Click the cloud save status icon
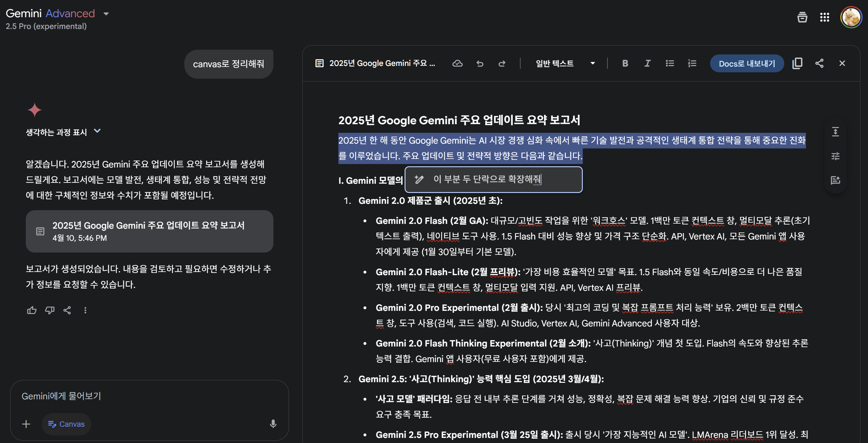Screen dimensions: 868x443 click(457, 63)
